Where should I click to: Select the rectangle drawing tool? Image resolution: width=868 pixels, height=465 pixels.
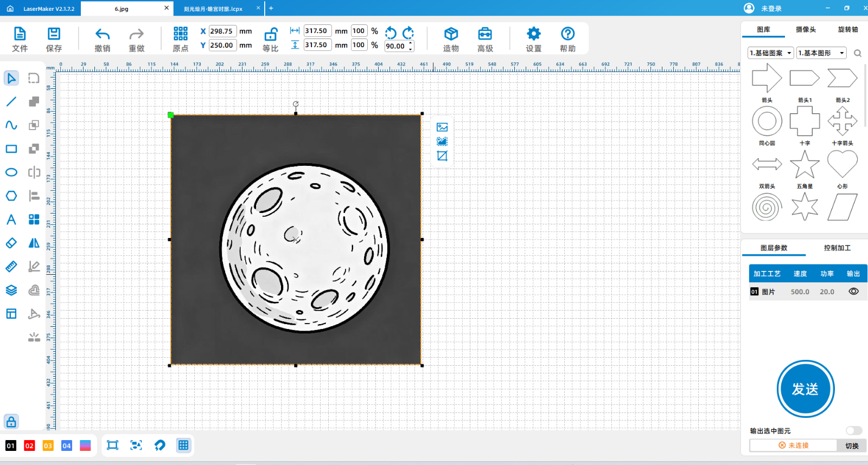(11, 149)
